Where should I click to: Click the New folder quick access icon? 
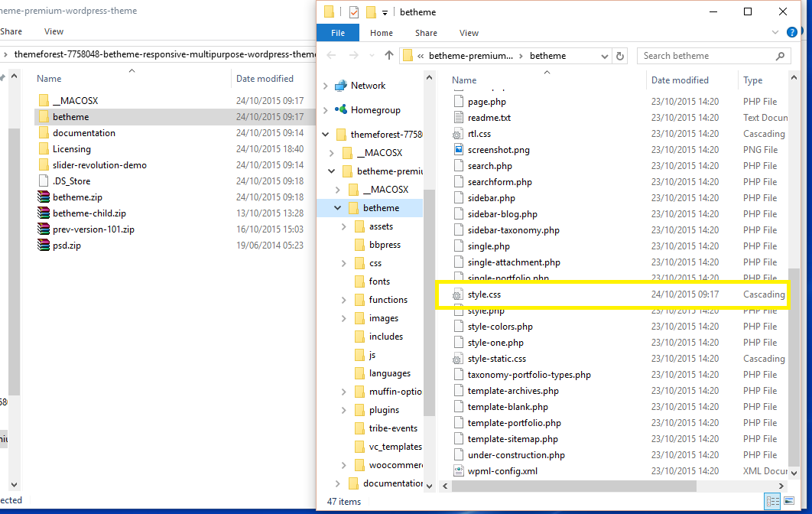(371, 11)
